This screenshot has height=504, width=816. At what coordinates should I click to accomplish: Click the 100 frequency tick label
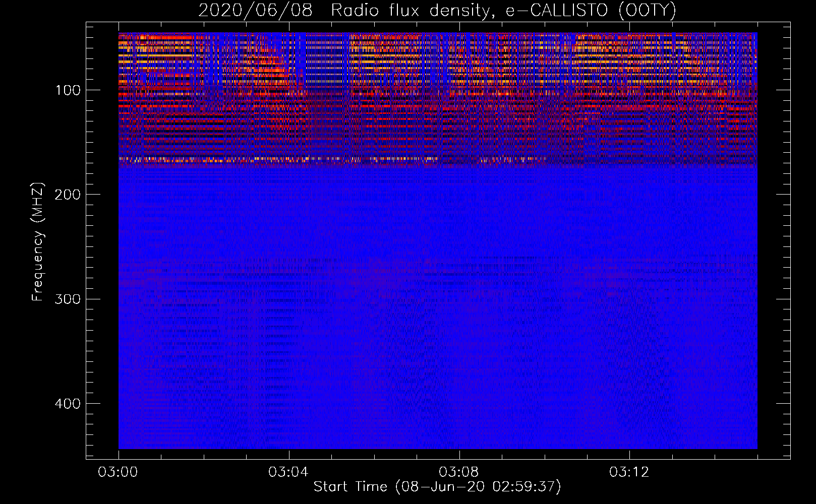click(x=68, y=90)
